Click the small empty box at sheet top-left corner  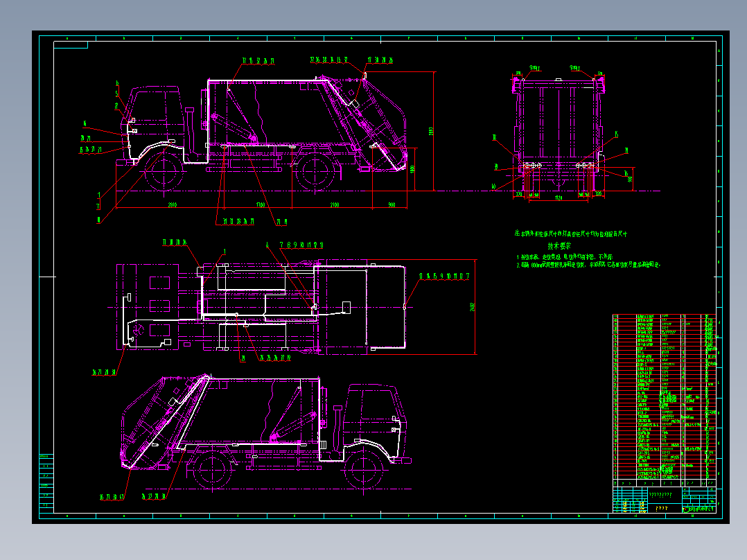71,45
